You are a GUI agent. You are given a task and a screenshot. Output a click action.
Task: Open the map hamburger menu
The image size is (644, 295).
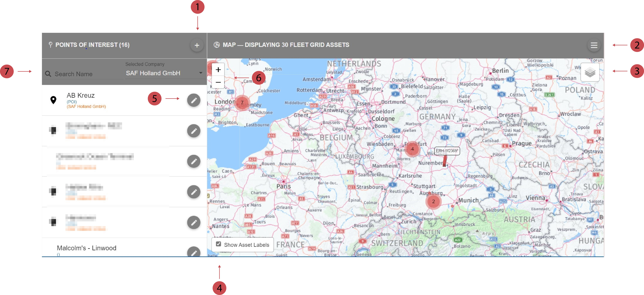[594, 45]
